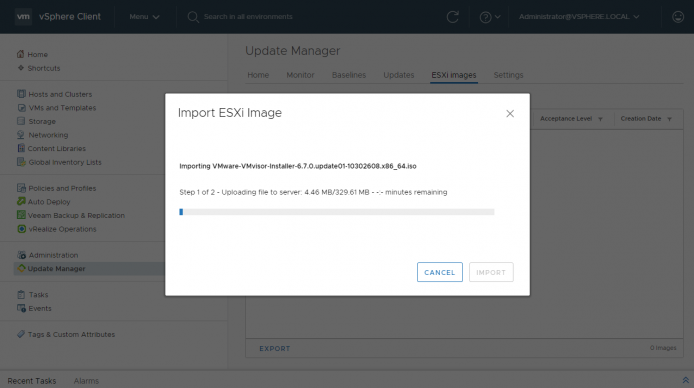Click the CANCEL button
This screenshot has width=694, height=388.
tap(440, 272)
